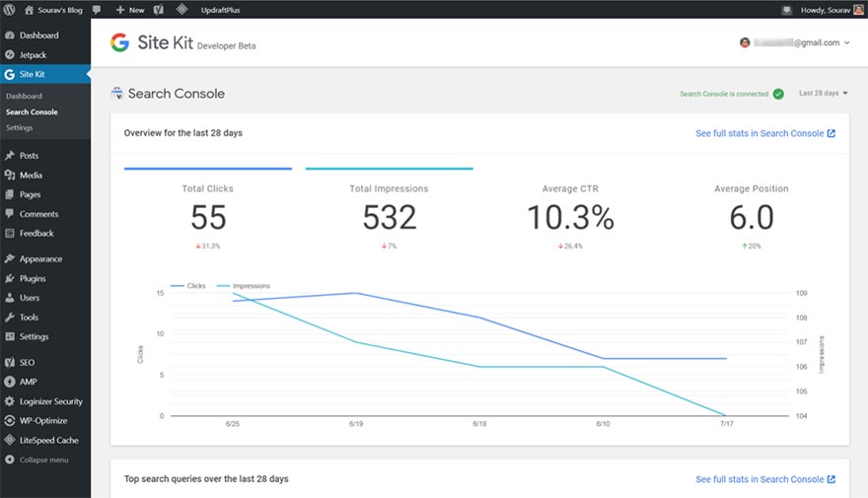This screenshot has width=868, height=498.
Task: Open the New content menu
Action: (x=130, y=10)
